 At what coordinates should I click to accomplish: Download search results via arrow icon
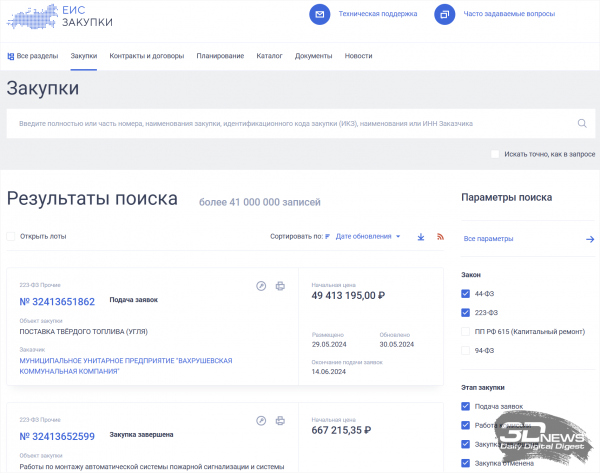(x=421, y=237)
